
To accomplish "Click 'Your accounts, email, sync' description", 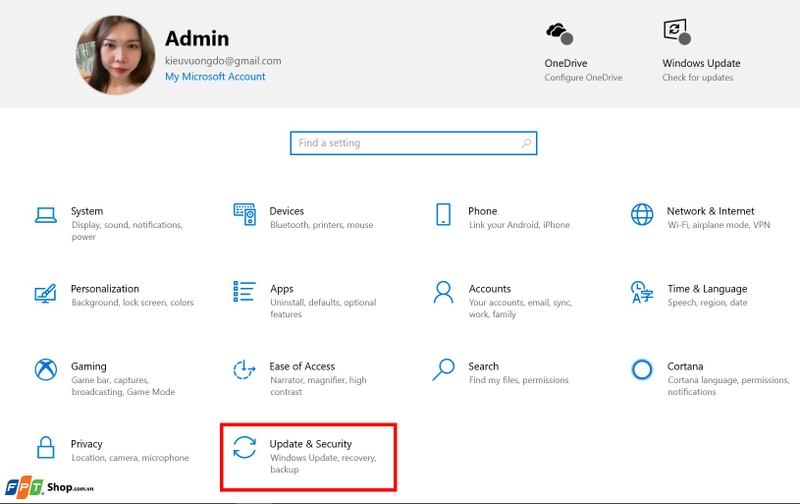I will click(x=520, y=308).
